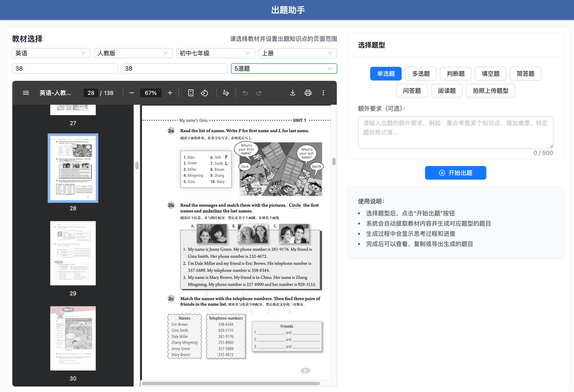
Task: Click 'Eric Brown' in Names list
Action: tap(180, 324)
